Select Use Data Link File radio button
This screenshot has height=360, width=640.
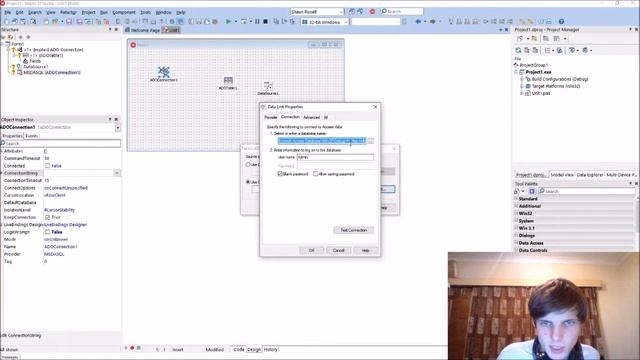click(248, 164)
